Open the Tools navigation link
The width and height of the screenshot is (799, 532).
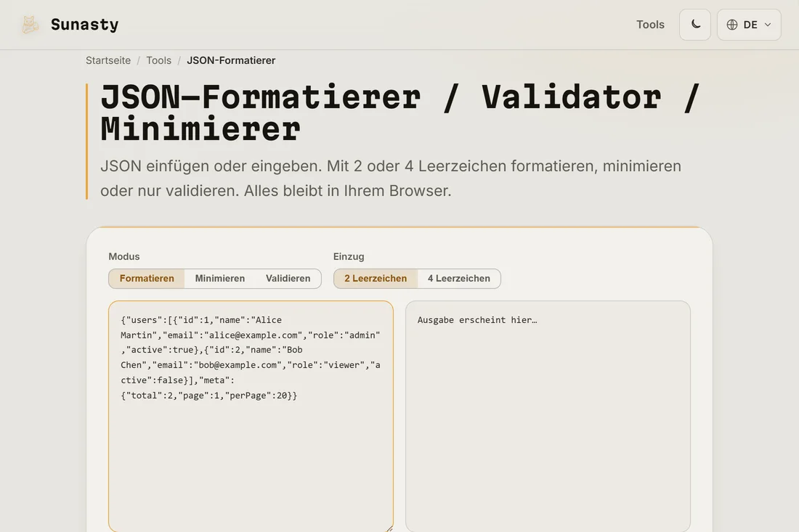tap(650, 25)
